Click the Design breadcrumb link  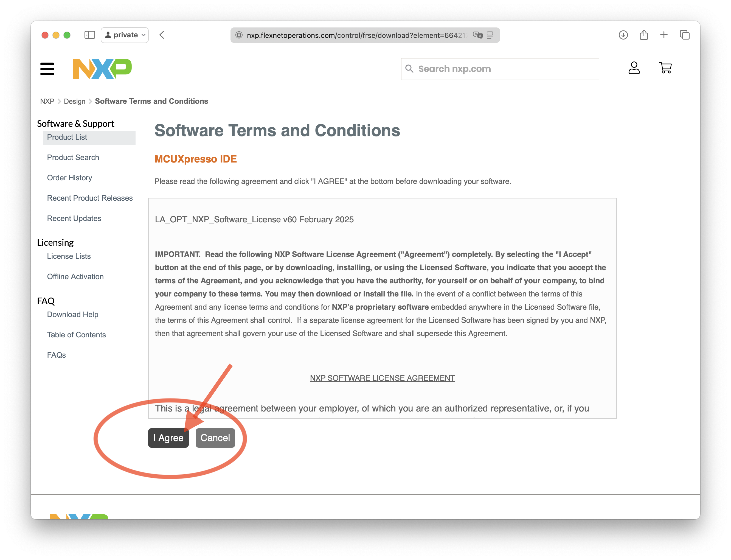point(74,101)
